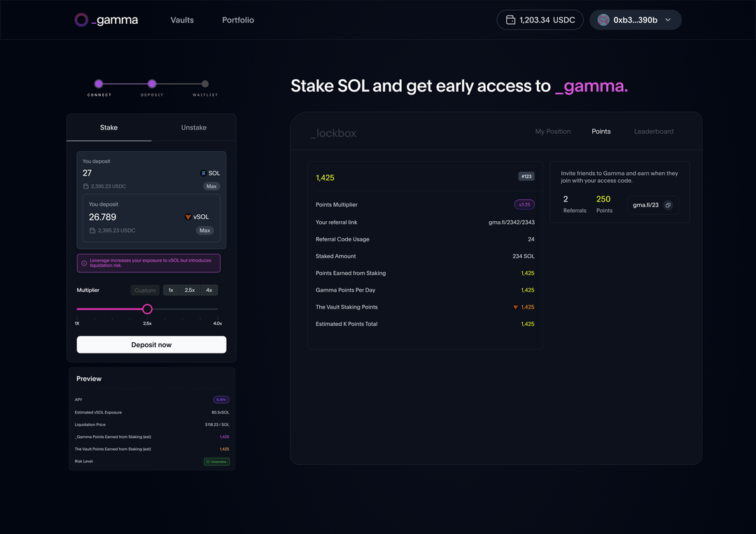Click the Conservative risk level badge
The width and height of the screenshot is (756, 534).
(216, 461)
